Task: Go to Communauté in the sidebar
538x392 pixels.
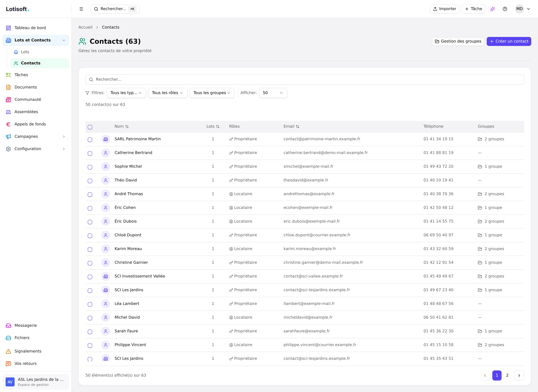Action: (x=36, y=100)
